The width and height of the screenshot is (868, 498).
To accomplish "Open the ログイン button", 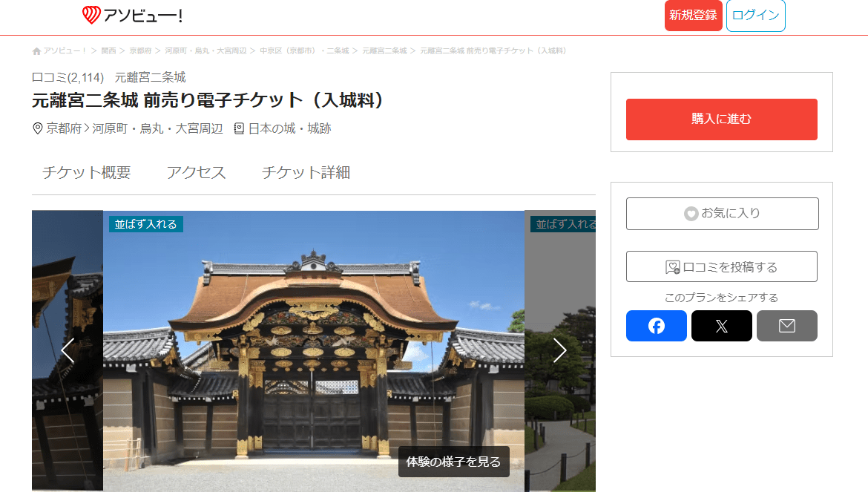I will click(756, 15).
